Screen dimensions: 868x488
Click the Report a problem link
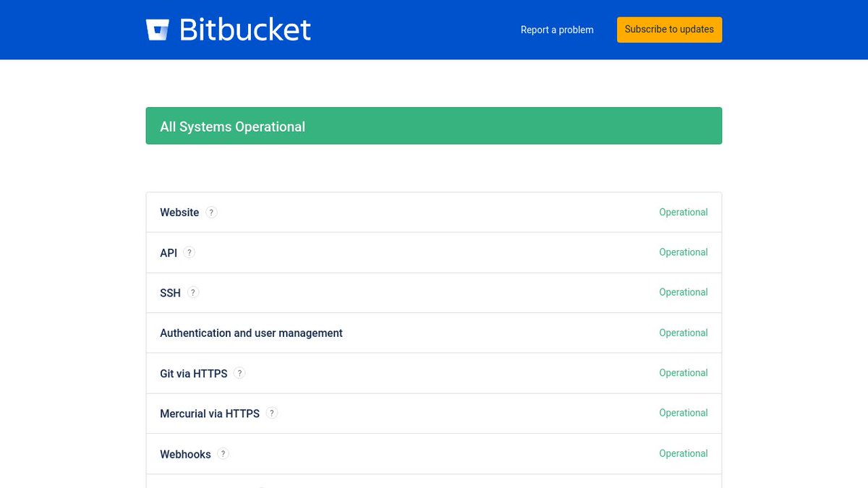557,30
